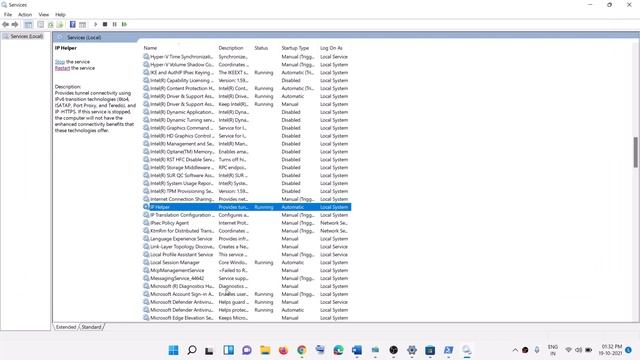Select the Local Profile Assistant Service row
640x360 pixels.
(247, 255)
